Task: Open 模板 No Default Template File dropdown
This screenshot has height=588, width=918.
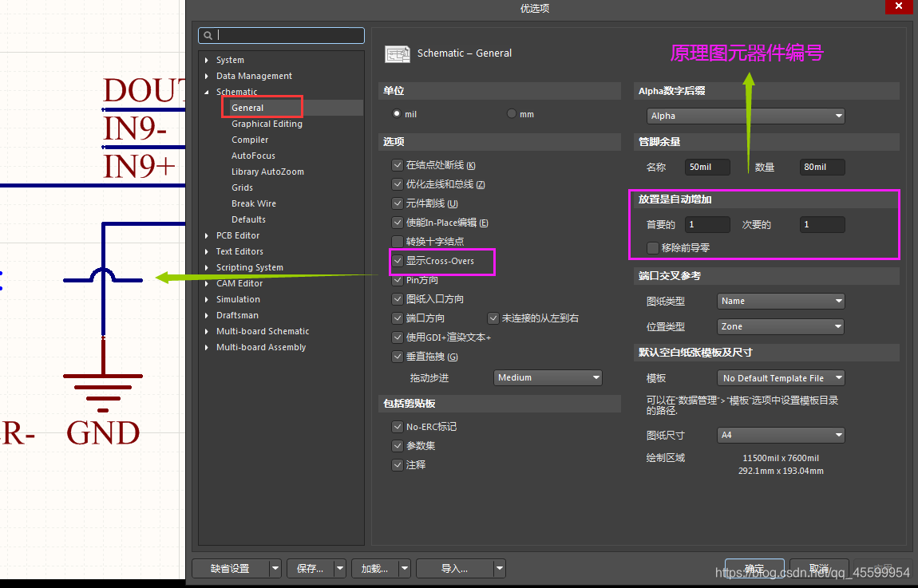Action: pyautogui.click(x=781, y=378)
